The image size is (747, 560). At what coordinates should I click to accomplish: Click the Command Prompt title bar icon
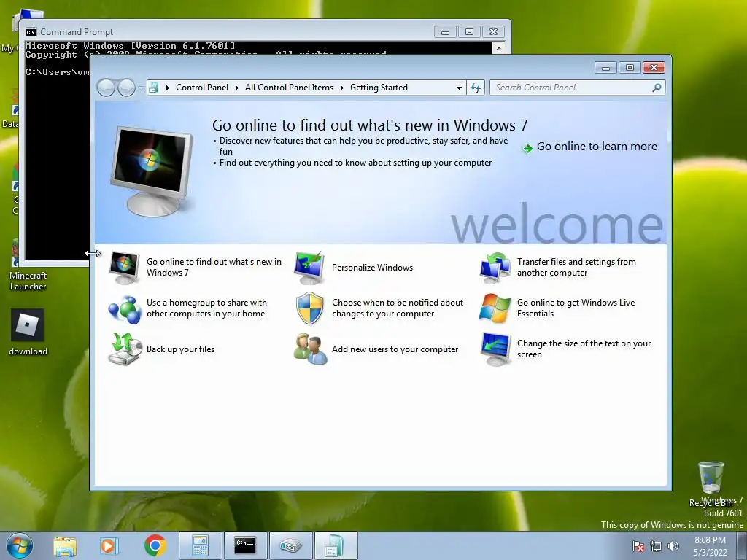tap(31, 32)
